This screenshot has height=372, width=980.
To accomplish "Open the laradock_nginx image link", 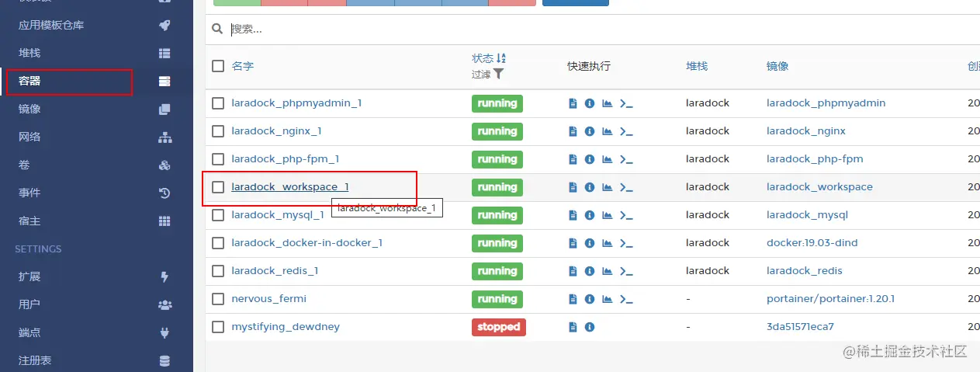I will (x=806, y=131).
